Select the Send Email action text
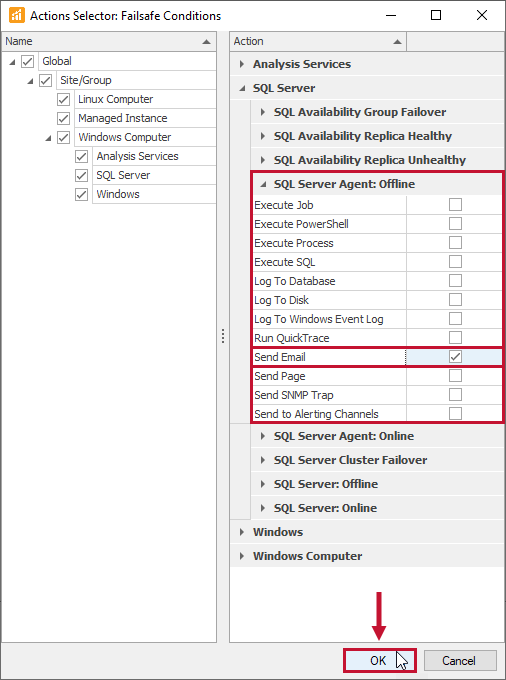This screenshot has width=506, height=680. 280,357
